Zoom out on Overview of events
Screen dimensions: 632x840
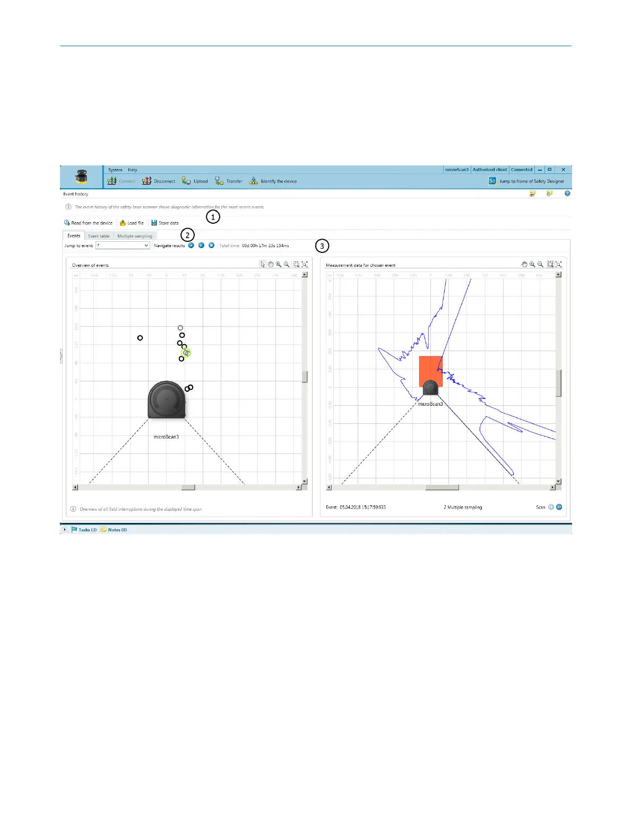click(287, 264)
